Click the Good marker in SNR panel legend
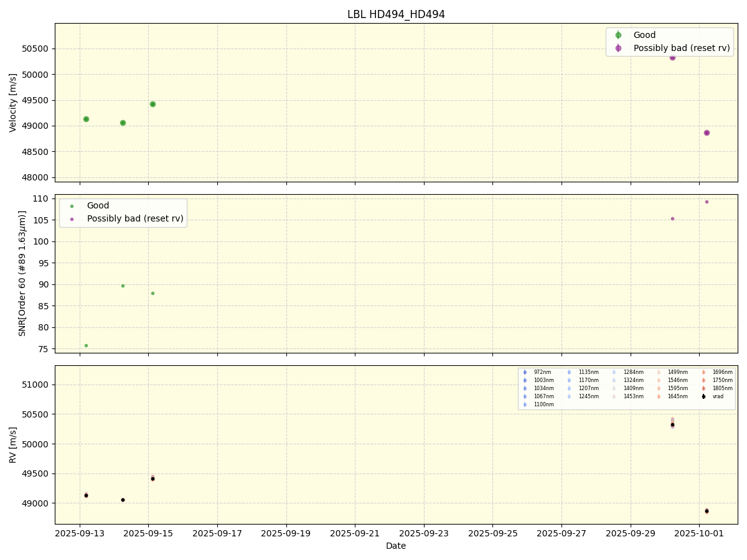747x560 pixels. pyautogui.click(x=72, y=206)
